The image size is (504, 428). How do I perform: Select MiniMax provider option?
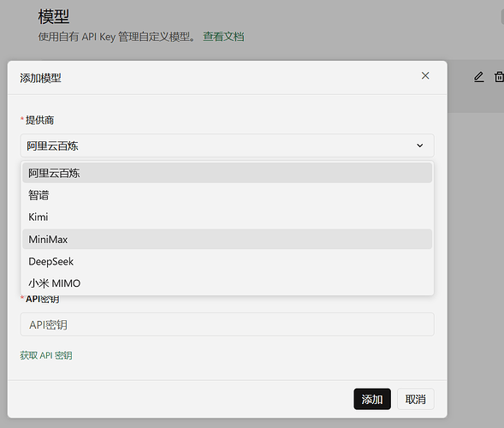228,239
